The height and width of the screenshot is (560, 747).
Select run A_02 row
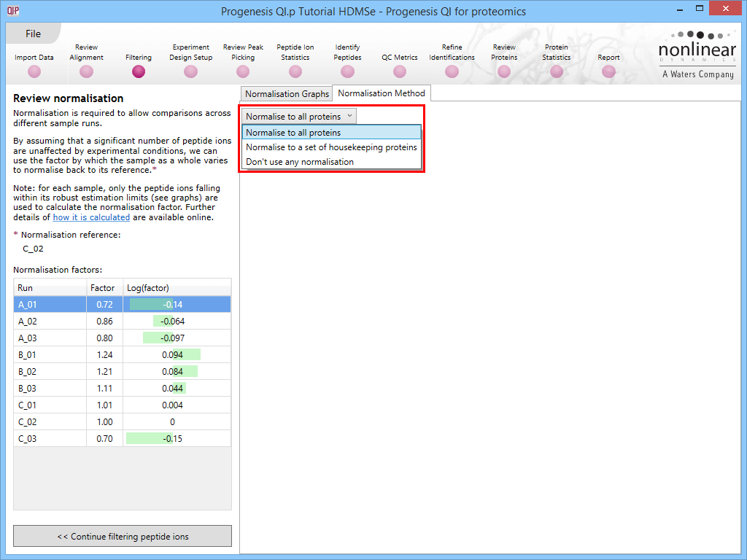(123, 321)
